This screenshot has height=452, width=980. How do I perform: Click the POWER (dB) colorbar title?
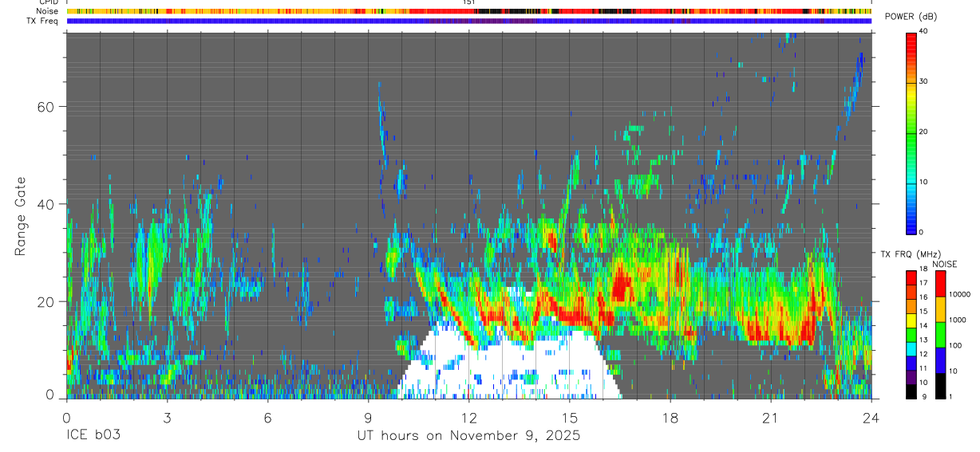click(911, 17)
